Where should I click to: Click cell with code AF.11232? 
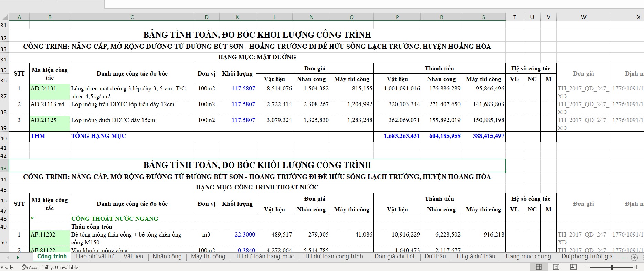(x=50, y=238)
